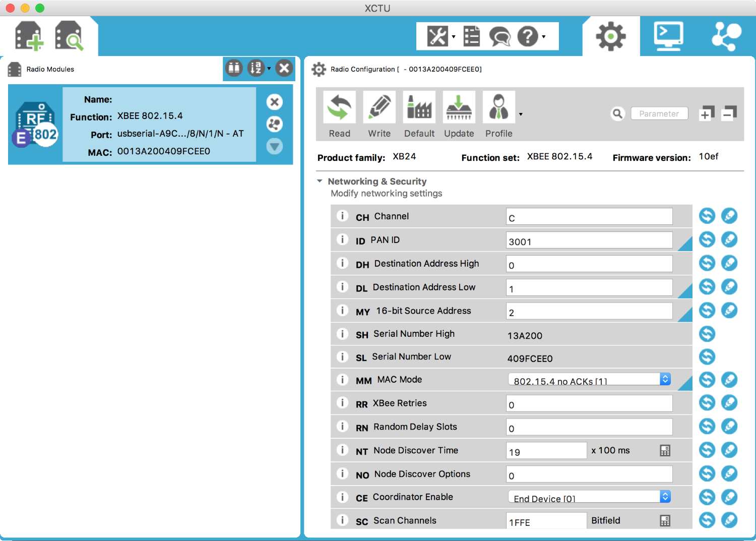The image size is (756, 541).
Task: Switch to Configuration working mode gear tab
Action: (x=611, y=36)
